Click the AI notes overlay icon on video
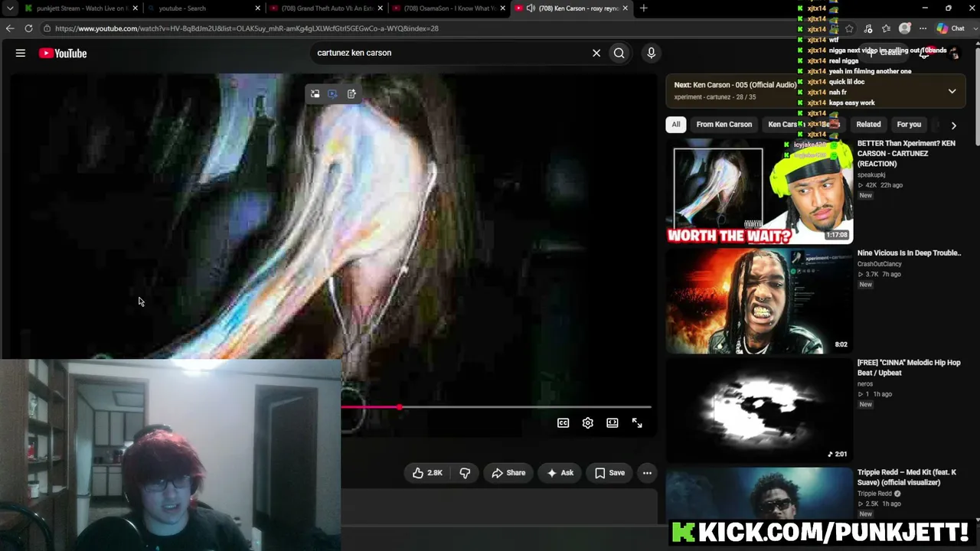The width and height of the screenshot is (980, 551). pos(351,93)
